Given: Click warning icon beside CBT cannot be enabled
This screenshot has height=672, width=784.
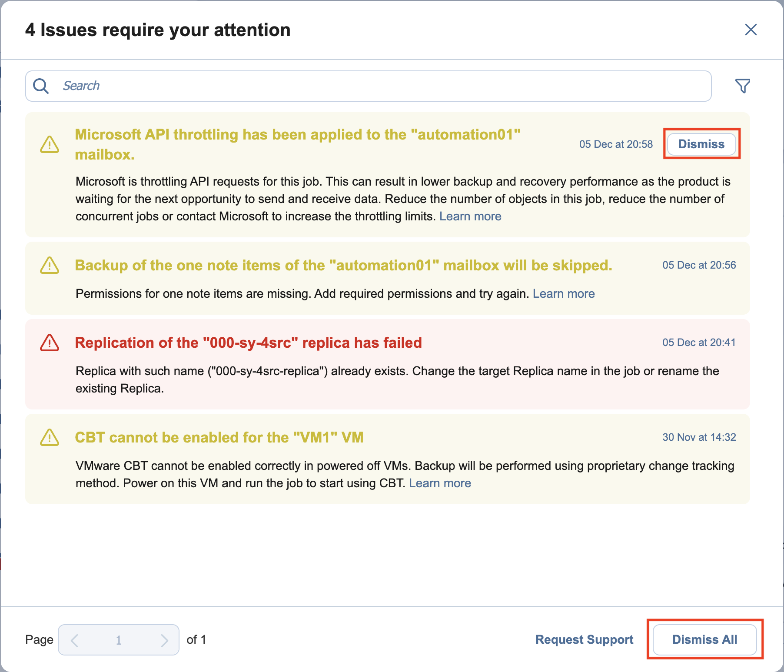Looking at the screenshot, I should point(50,437).
